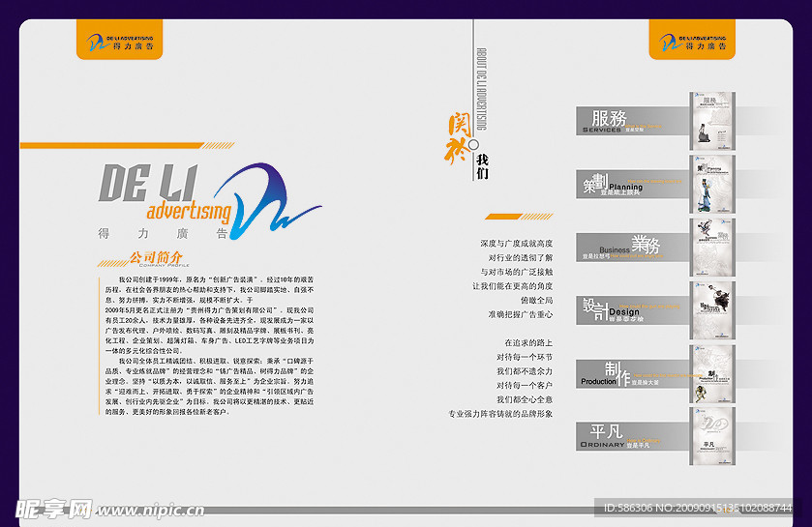Open the Services page thumbnail
The height and width of the screenshot is (527, 812).
tap(712, 121)
